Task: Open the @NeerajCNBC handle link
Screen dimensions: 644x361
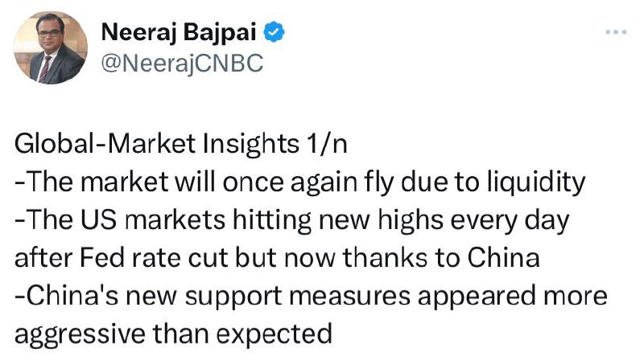Action: pos(182,64)
